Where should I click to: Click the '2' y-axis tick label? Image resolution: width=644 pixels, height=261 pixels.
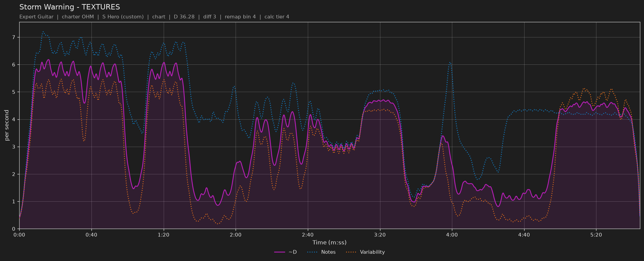pyautogui.click(x=14, y=174)
